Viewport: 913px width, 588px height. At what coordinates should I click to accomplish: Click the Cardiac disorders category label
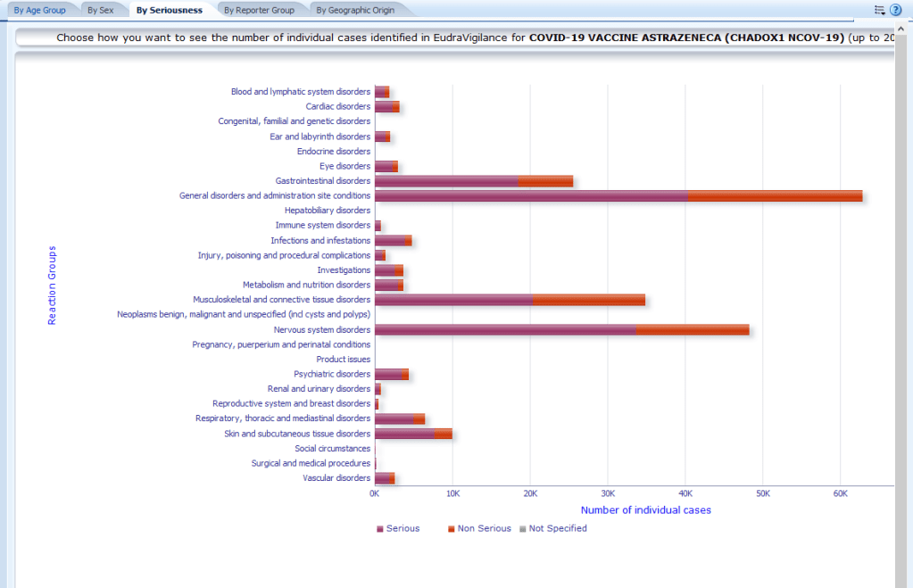pyautogui.click(x=337, y=107)
